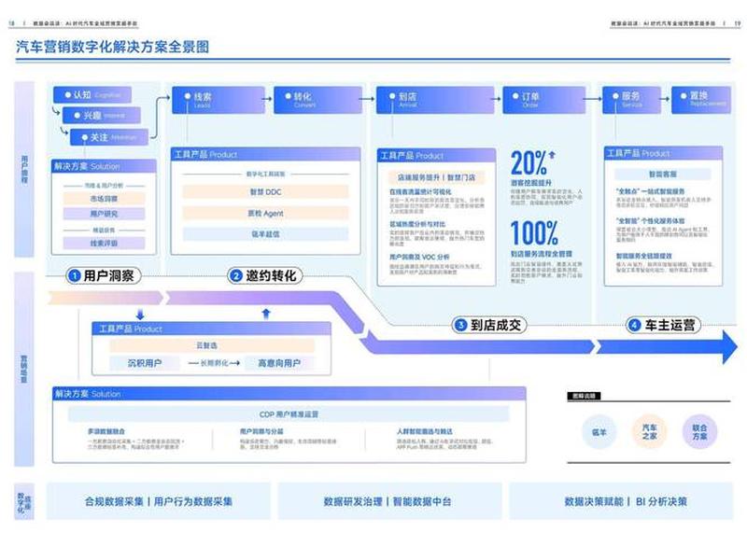This screenshot has height=560, width=747.
Task: Click the 解决方案 Solution header above CDP
Action: pyautogui.click(x=289, y=394)
